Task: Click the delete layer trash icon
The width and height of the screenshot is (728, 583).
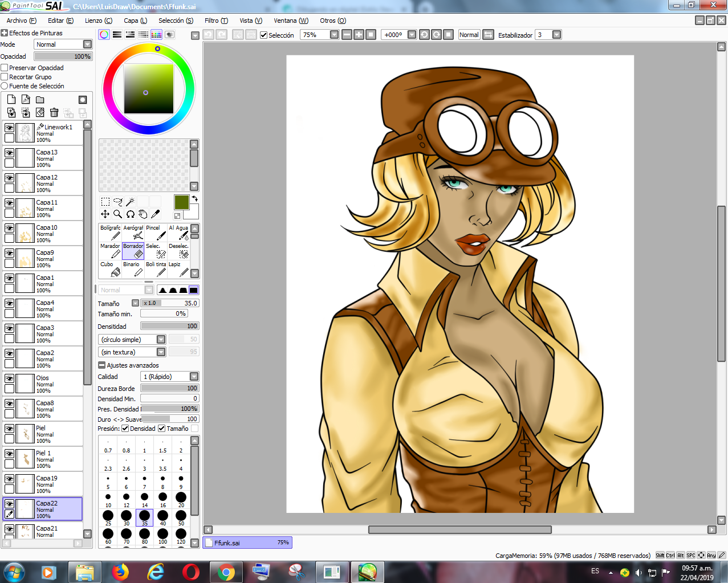Action: 54,113
